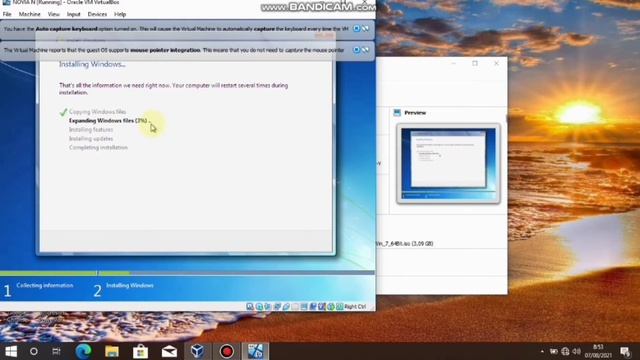Suppress future mouse pointer integration messages
The height and width of the screenshot is (360, 640).
click(365, 50)
